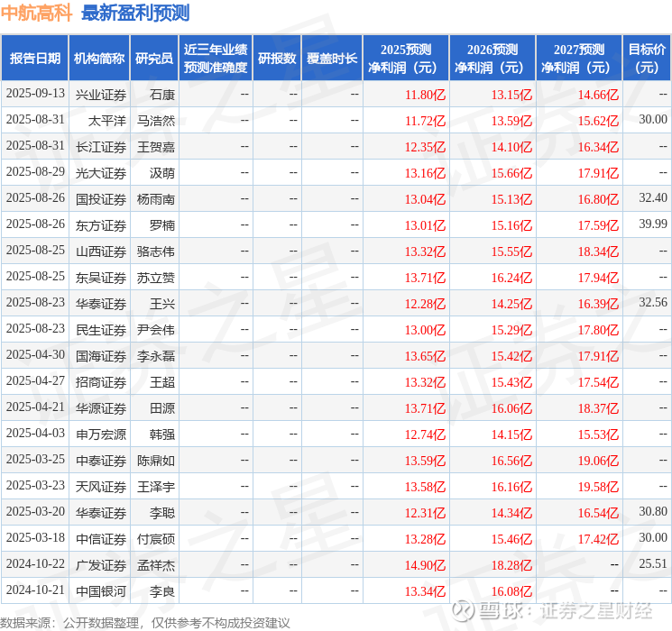Click the 16.08亿 forecast value
The height and width of the screenshot is (631, 672).
tap(511, 591)
